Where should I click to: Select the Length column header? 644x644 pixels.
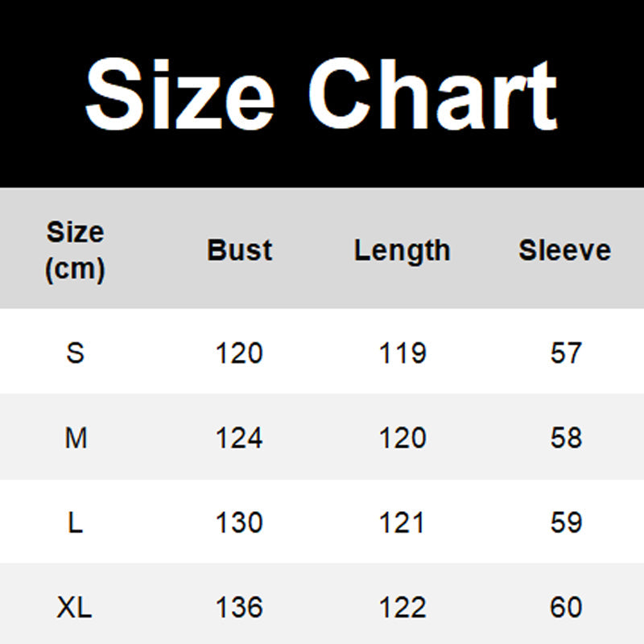point(402,250)
